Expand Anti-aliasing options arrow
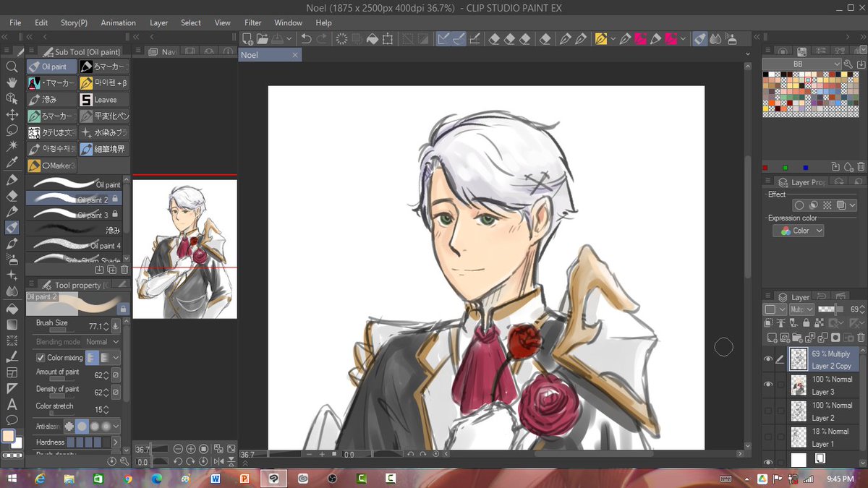Image resolution: width=868 pixels, height=488 pixels. (116, 427)
